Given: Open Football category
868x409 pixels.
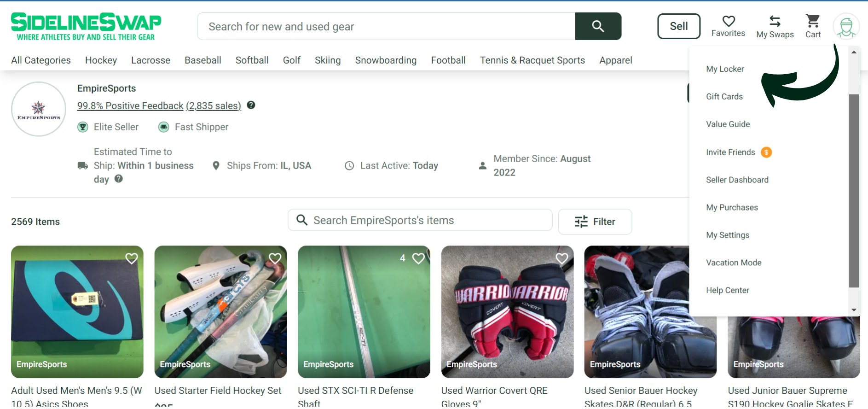Looking at the screenshot, I should (448, 60).
